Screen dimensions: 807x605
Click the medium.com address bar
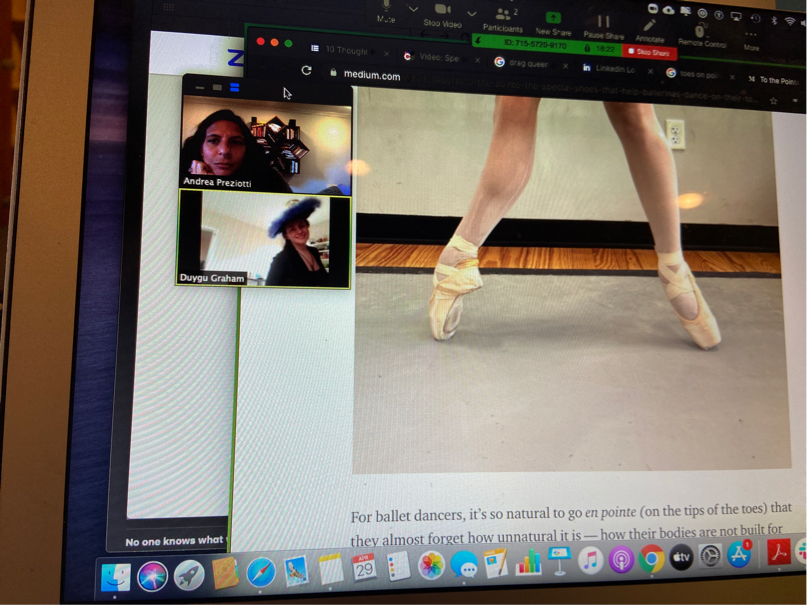pyautogui.click(x=546, y=85)
